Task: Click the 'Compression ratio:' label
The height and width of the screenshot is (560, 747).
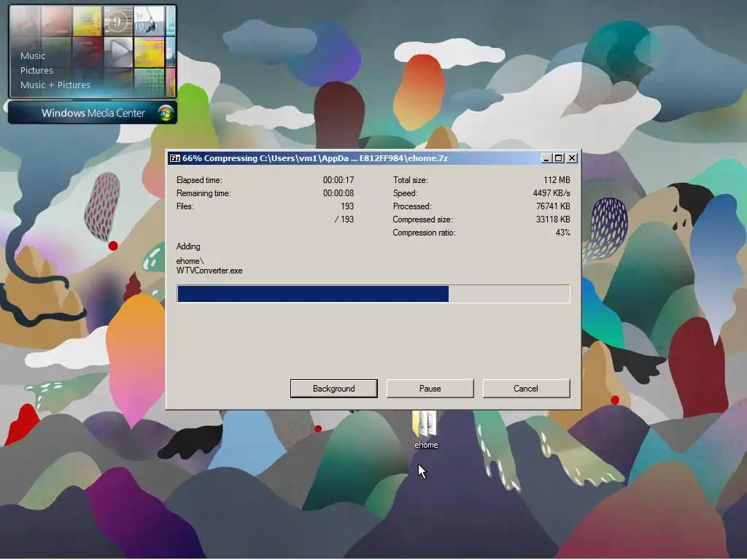Action: click(x=424, y=233)
